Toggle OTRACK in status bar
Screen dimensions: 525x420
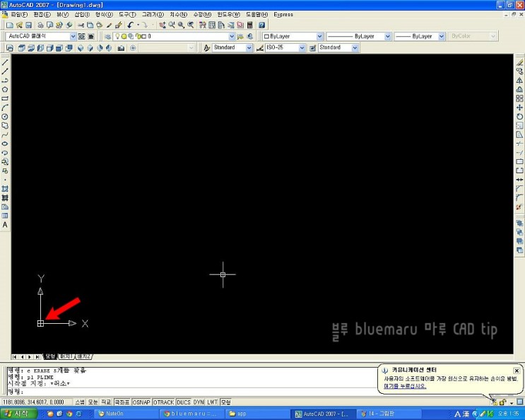[x=163, y=402]
